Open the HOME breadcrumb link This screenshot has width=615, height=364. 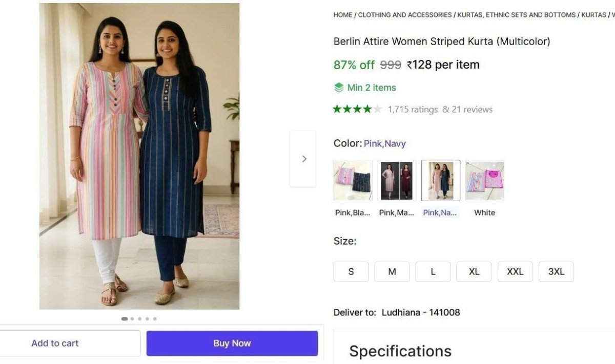click(x=342, y=15)
